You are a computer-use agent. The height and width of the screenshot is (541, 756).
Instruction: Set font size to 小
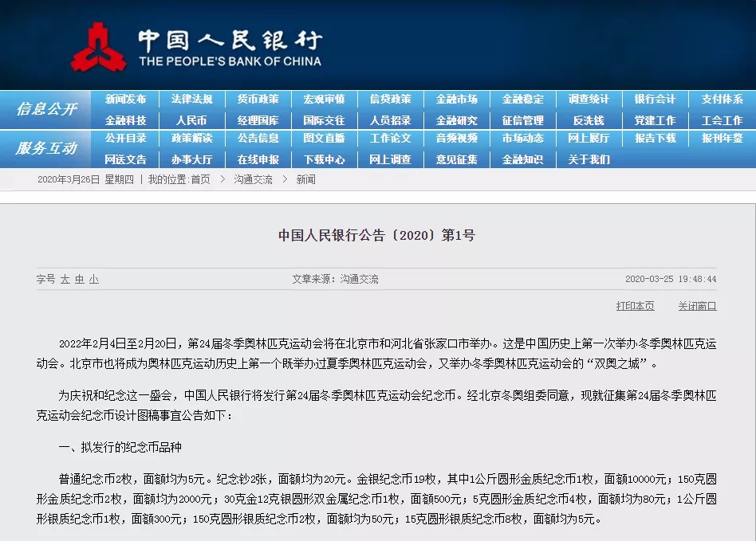94,280
